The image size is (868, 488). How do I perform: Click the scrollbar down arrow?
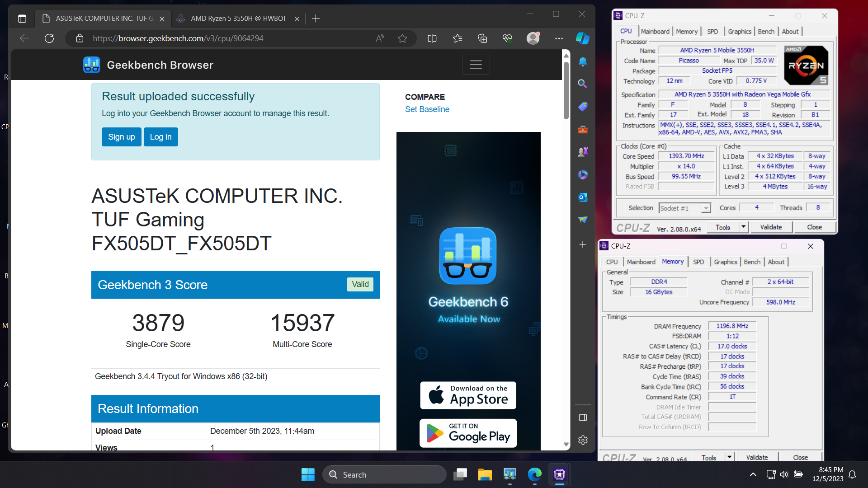(x=566, y=445)
